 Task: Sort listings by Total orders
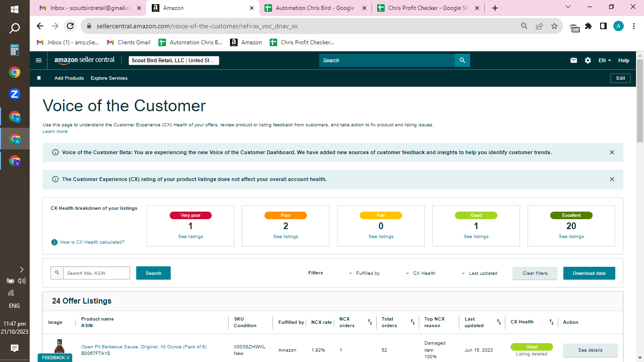413,322
